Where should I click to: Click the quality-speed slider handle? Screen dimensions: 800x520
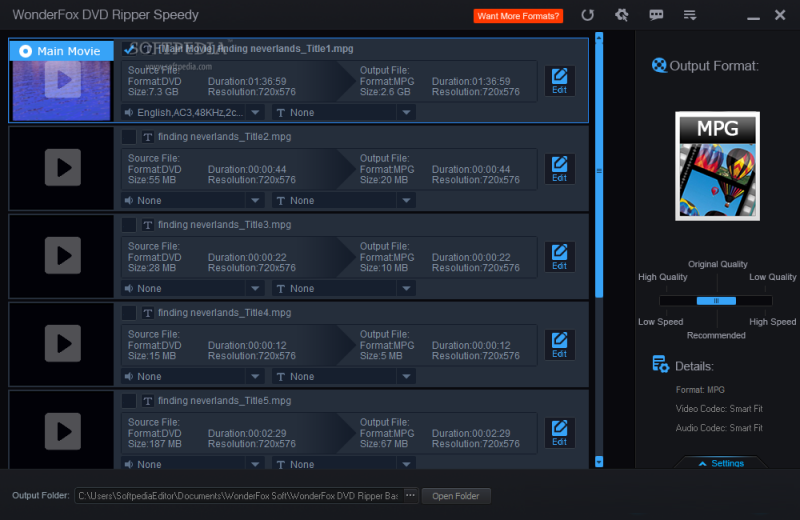[x=716, y=300]
